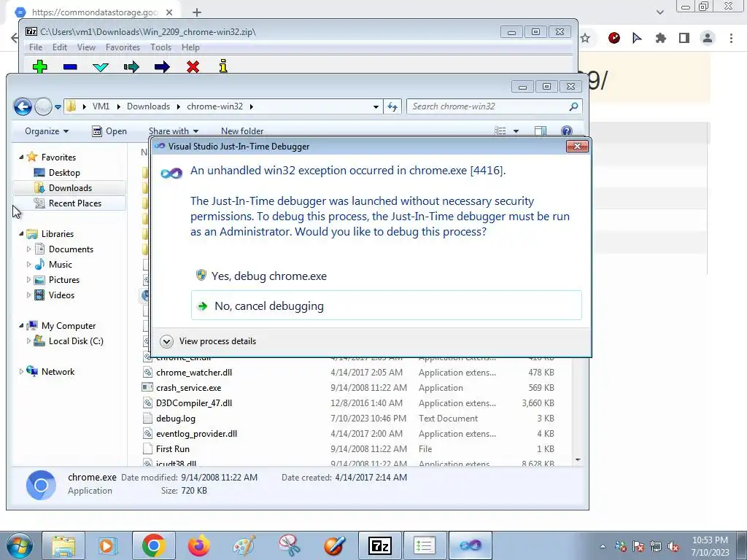Open recent locations dropdown beside forward button

(x=58, y=107)
